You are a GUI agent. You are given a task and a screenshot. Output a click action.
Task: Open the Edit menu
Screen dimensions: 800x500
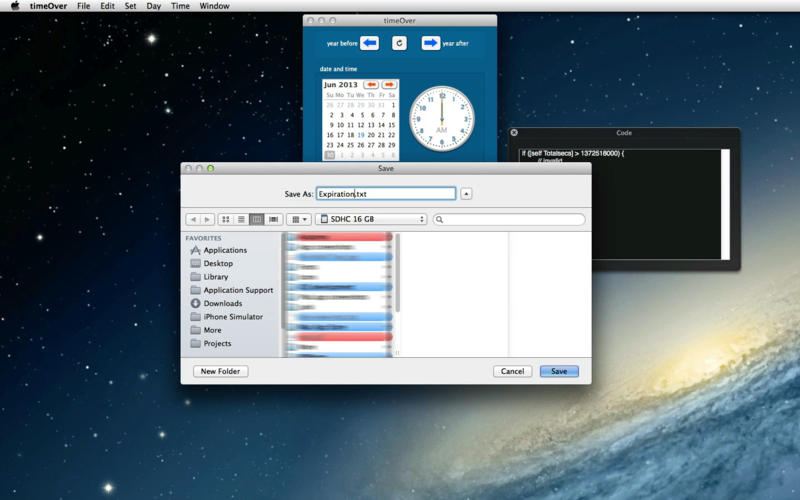(107, 6)
